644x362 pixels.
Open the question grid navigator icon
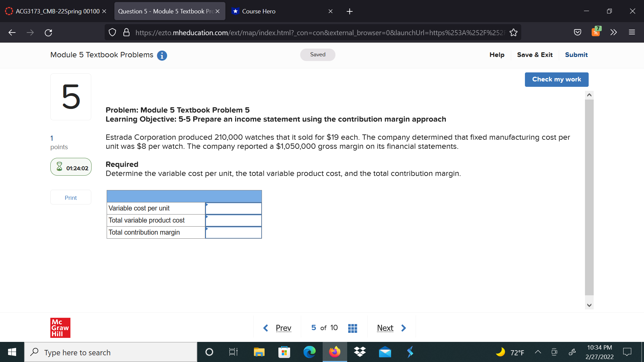pyautogui.click(x=353, y=328)
